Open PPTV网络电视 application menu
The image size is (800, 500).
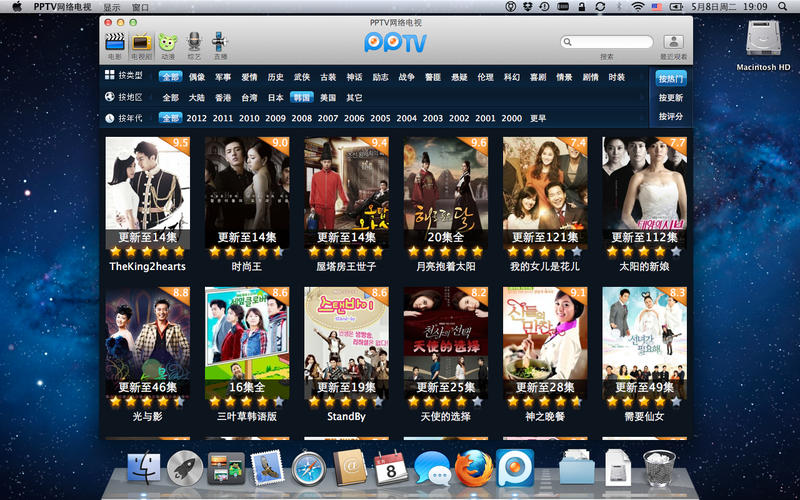(63, 7)
